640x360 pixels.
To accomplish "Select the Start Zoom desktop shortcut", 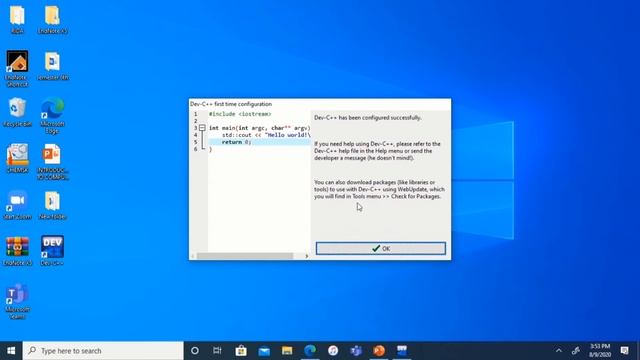I will coord(17,205).
